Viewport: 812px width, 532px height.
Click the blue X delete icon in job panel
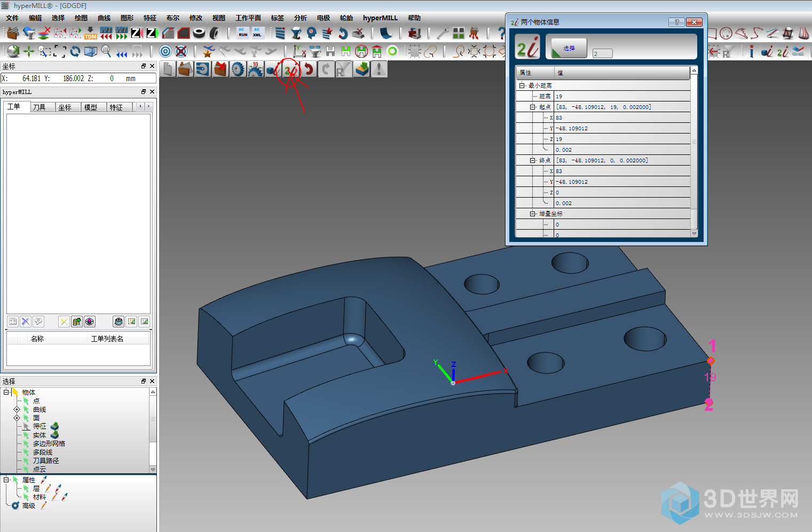pyautogui.click(x=25, y=322)
